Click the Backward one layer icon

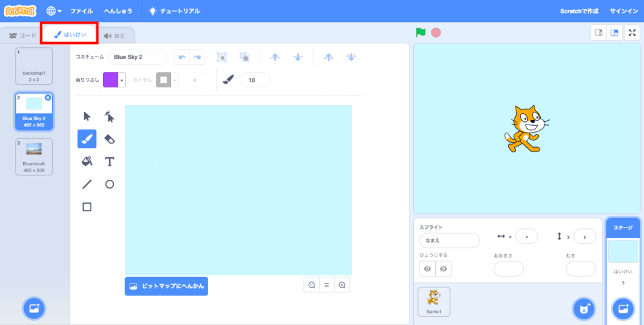coord(297,57)
